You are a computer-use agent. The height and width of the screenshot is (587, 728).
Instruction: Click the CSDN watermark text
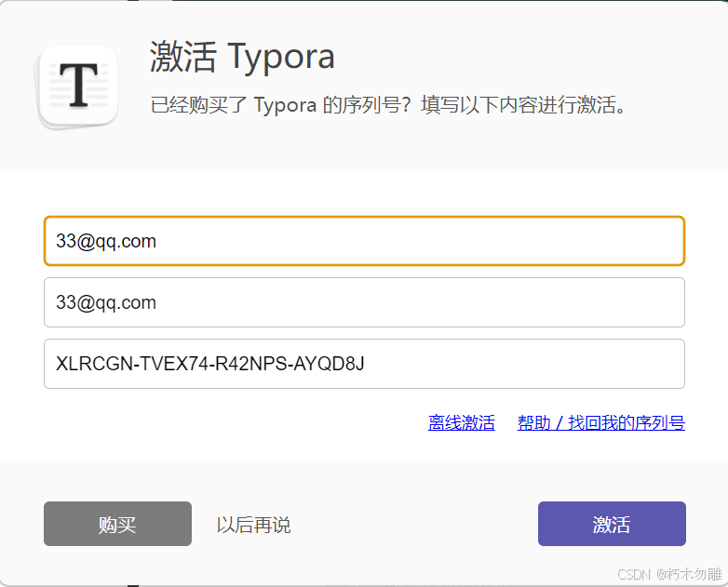pos(632,574)
